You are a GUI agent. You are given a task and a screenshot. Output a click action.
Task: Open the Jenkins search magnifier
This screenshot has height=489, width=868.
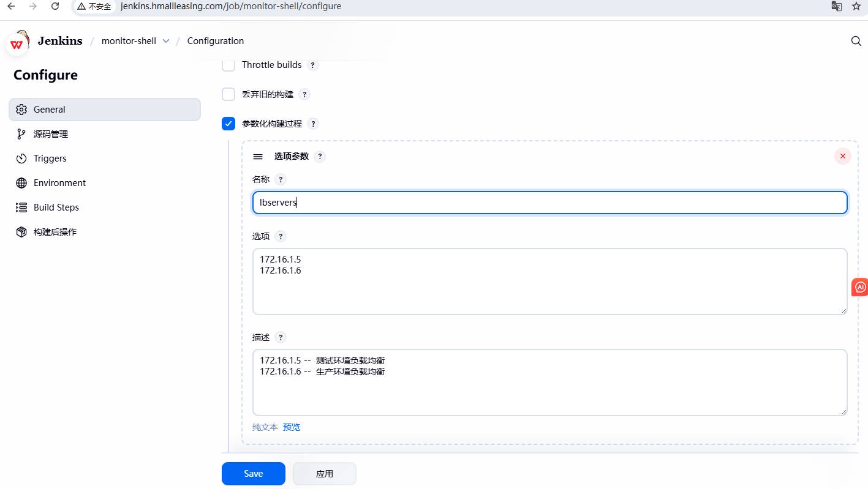[856, 41]
